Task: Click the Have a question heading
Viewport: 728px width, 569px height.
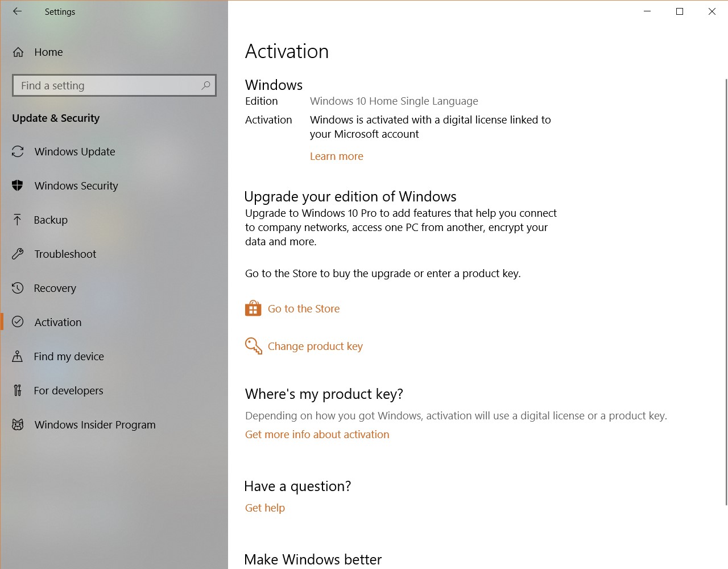Action: [297, 486]
